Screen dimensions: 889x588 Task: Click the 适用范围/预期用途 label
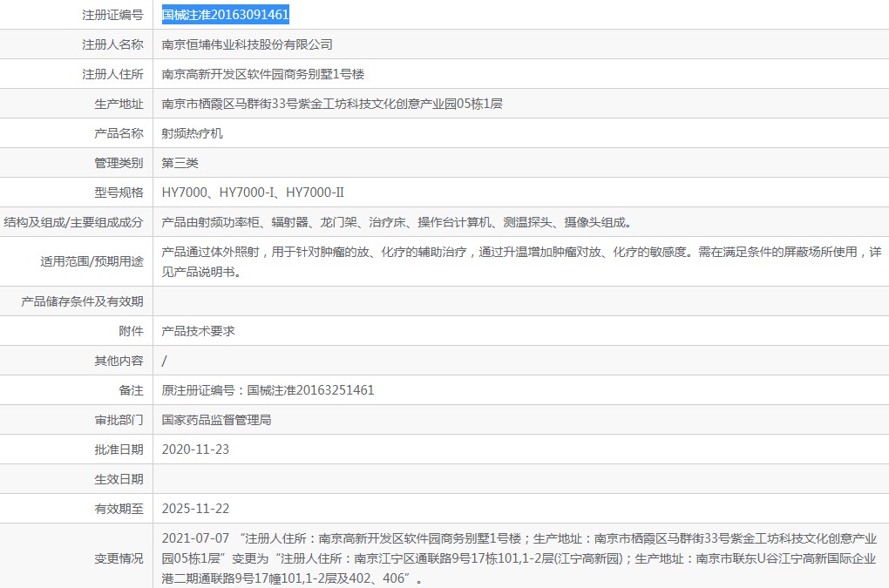click(x=92, y=261)
